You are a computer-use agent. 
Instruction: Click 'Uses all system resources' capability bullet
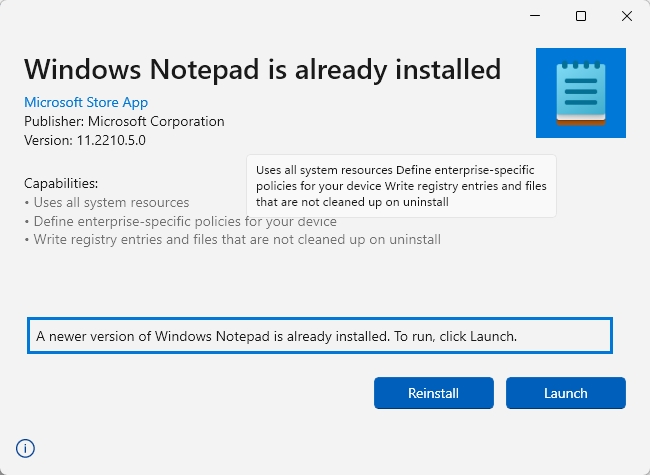tap(107, 202)
